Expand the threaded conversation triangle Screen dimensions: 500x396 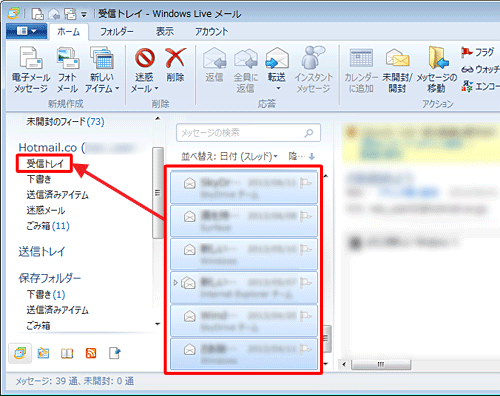click(176, 283)
